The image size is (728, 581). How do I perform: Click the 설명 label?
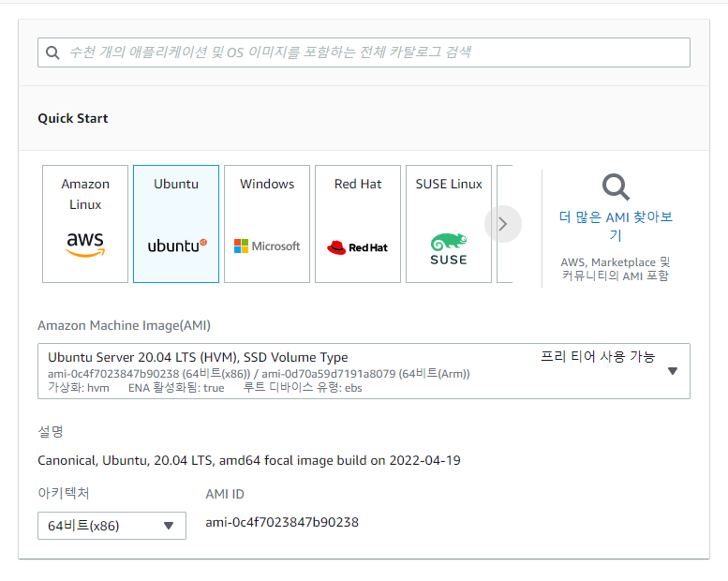pos(51,432)
